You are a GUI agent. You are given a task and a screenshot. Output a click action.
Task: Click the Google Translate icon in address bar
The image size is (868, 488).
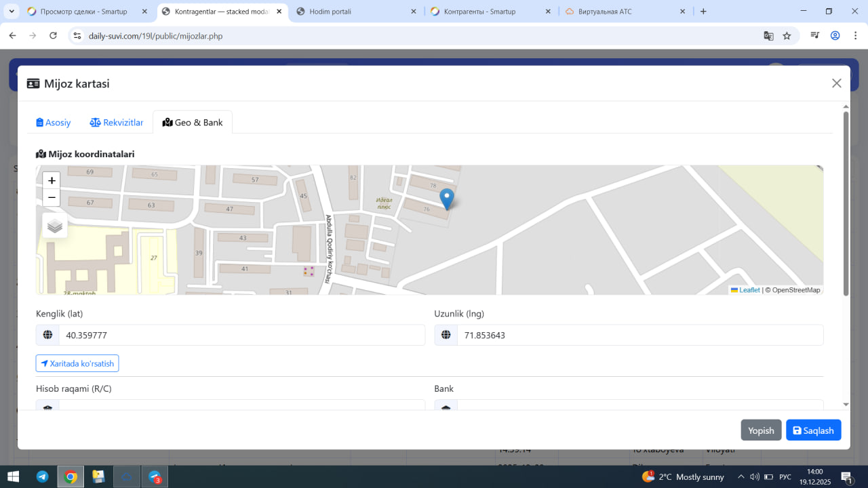(x=768, y=36)
